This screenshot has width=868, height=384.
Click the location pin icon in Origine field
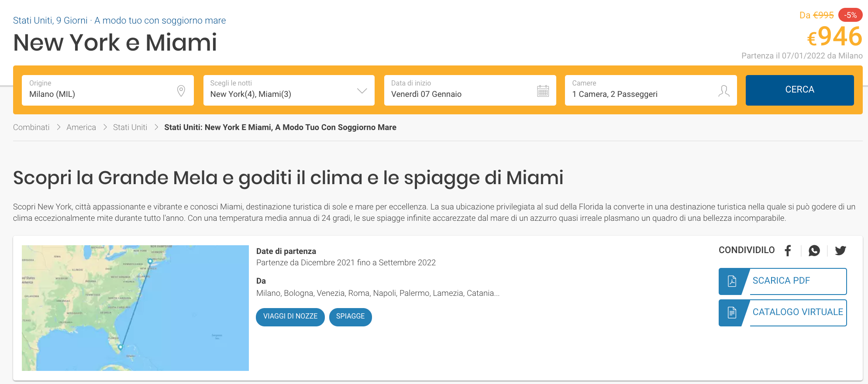[x=181, y=91]
